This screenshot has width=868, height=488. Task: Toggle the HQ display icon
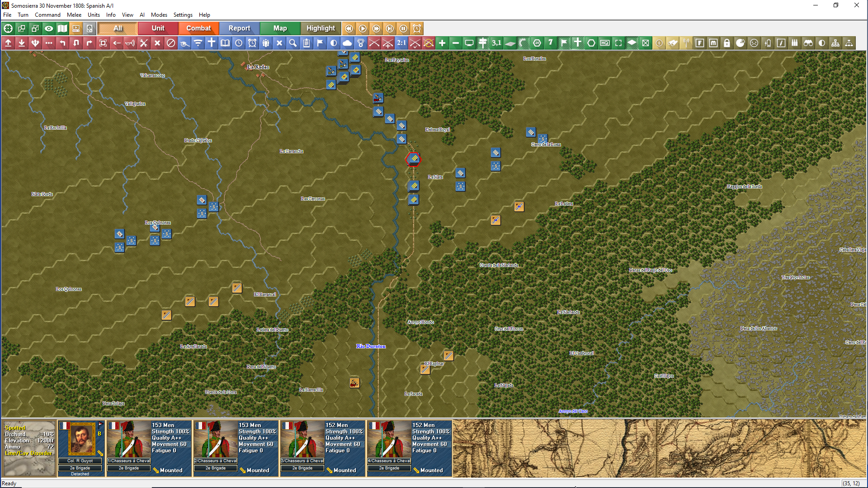click(605, 43)
